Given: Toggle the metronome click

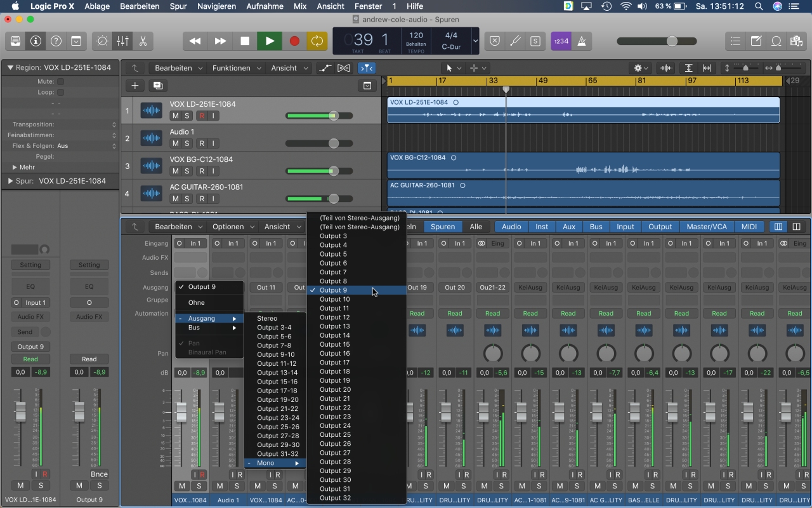Looking at the screenshot, I should (x=582, y=41).
